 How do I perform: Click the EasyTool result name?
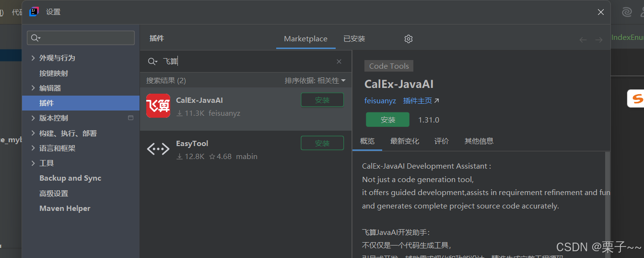click(x=192, y=143)
